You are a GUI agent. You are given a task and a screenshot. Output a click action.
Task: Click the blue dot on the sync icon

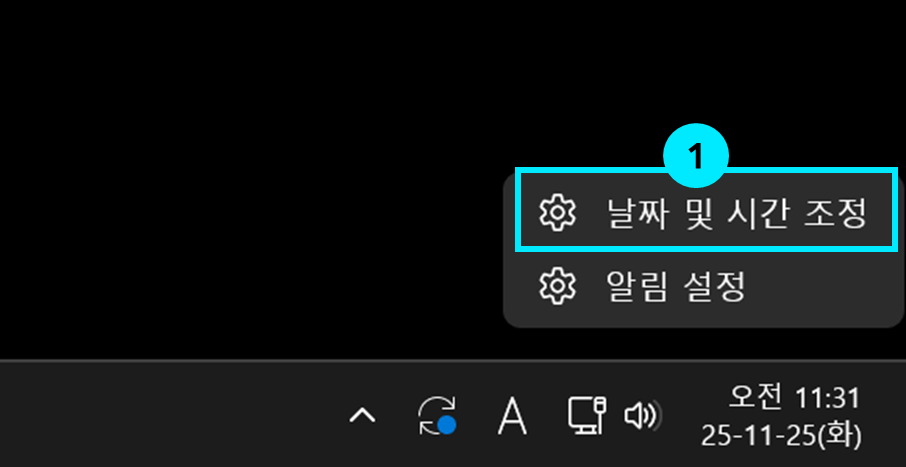[x=447, y=425]
